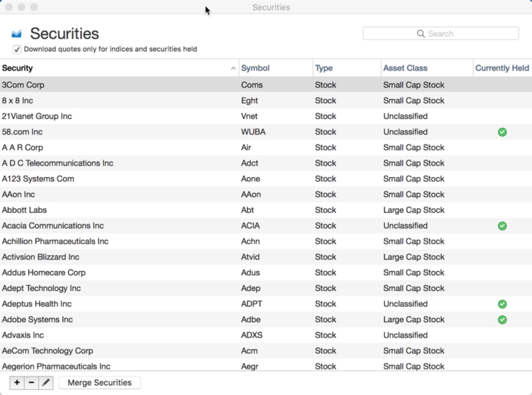Click the red close window button

pyautogui.click(x=9, y=7)
